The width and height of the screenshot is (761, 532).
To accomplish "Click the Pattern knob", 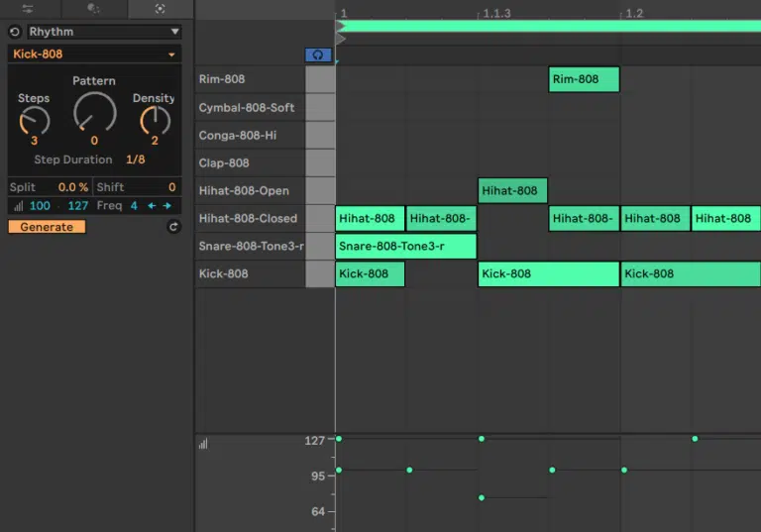I will 95,113.
